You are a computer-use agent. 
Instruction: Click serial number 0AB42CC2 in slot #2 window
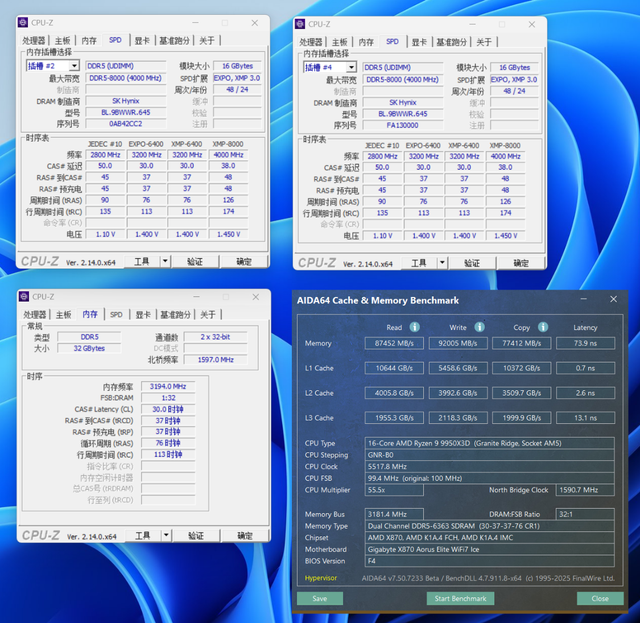[126, 124]
